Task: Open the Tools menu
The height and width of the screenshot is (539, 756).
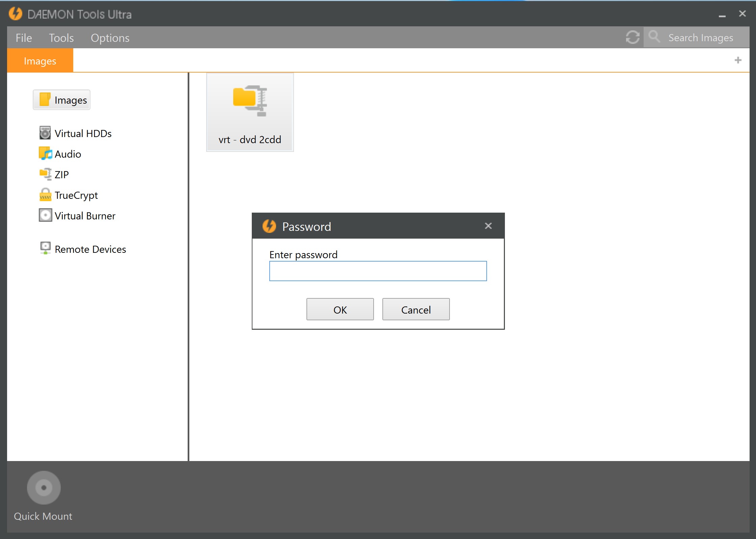Action: pyautogui.click(x=61, y=38)
